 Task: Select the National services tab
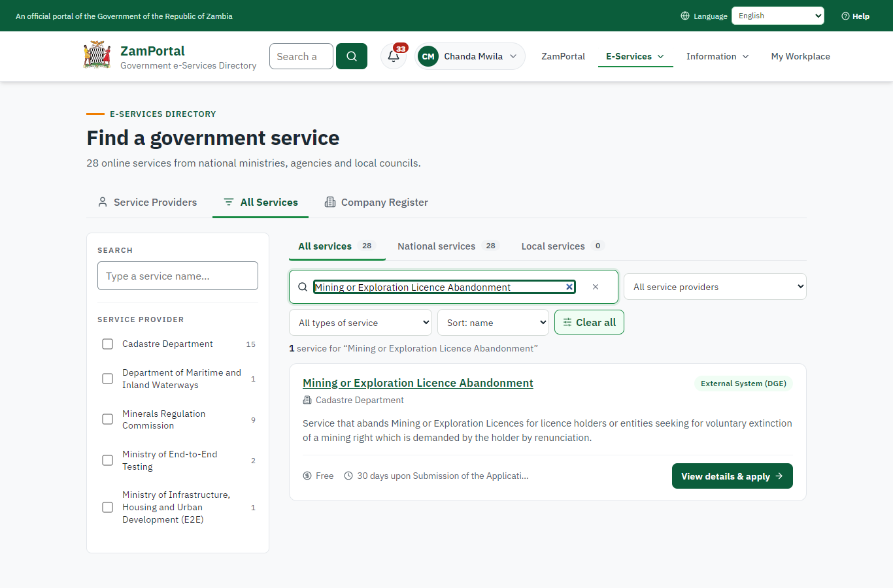tap(448, 246)
